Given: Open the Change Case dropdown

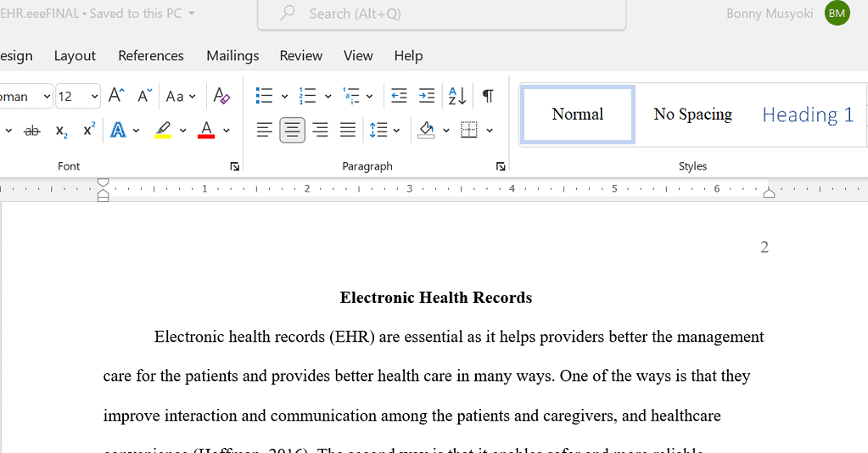Looking at the screenshot, I should pos(180,96).
